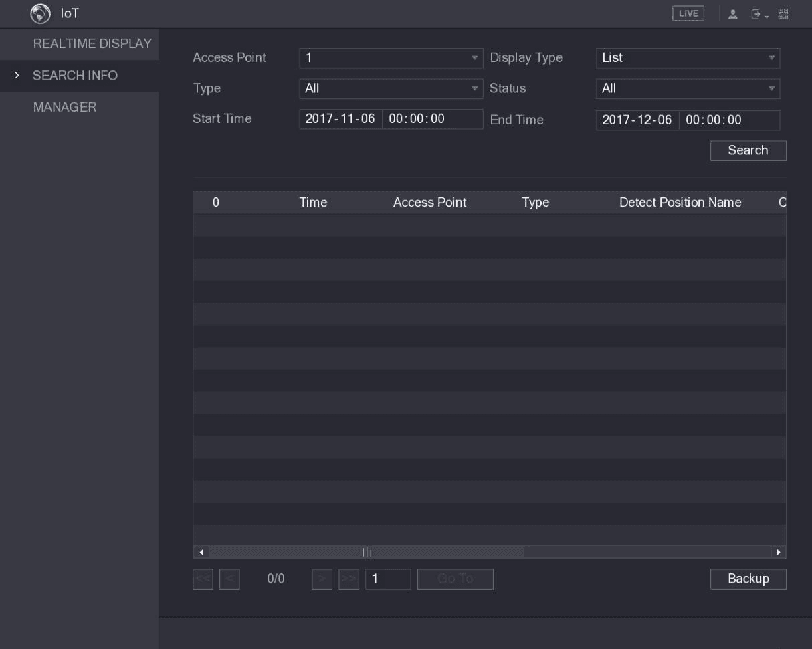The image size is (812, 649).
Task: Click the Detect Position Name column header
Action: pos(680,203)
